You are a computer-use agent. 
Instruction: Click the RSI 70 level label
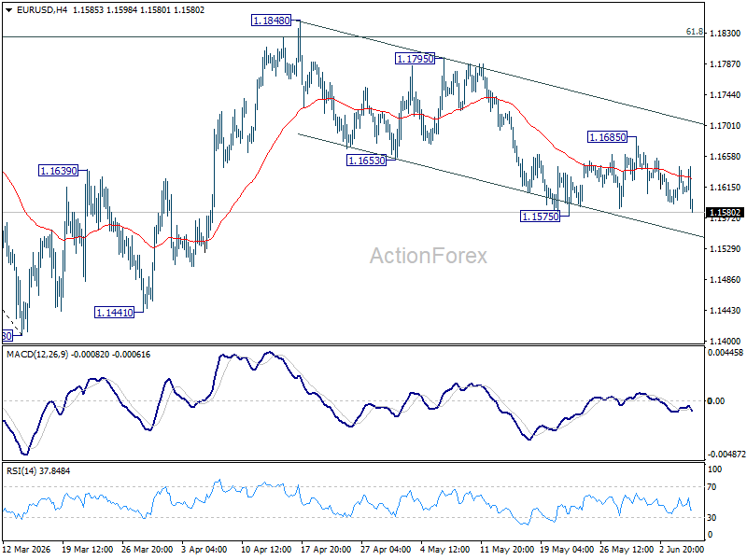712,487
